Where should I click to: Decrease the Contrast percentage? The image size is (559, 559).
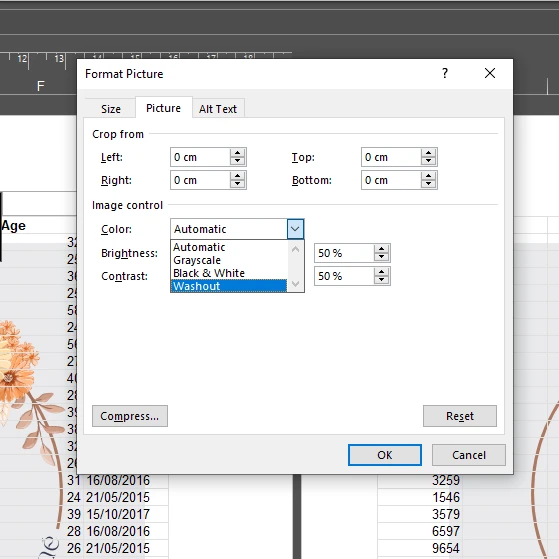pyautogui.click(x=381, y=280)
